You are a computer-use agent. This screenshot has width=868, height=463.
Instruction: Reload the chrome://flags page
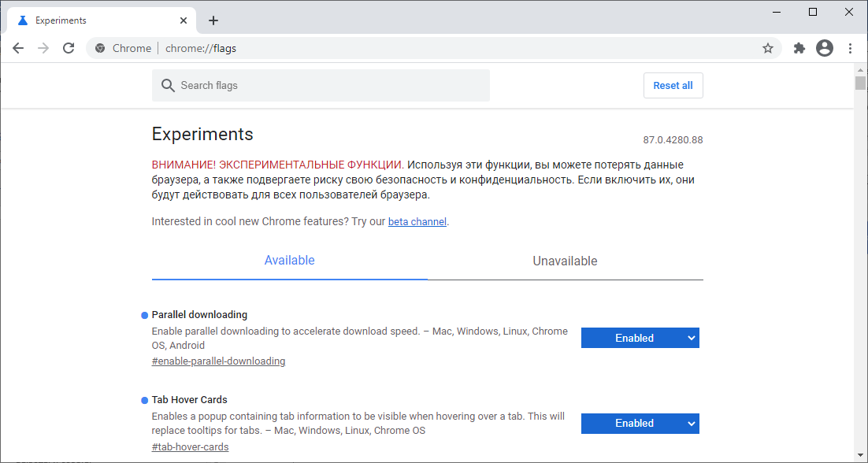coord(69,48)
